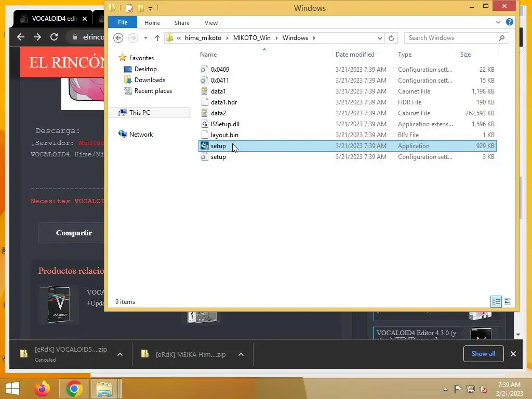Click Properties quick access toolbar icon
This screenshot has width=532, height=399.
pos(129,8)
